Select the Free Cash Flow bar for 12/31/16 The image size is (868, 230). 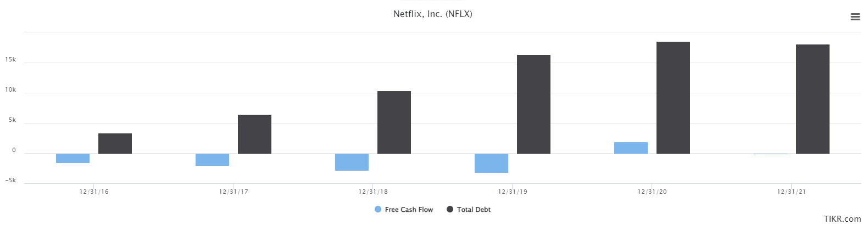click(x=73, y=158)
